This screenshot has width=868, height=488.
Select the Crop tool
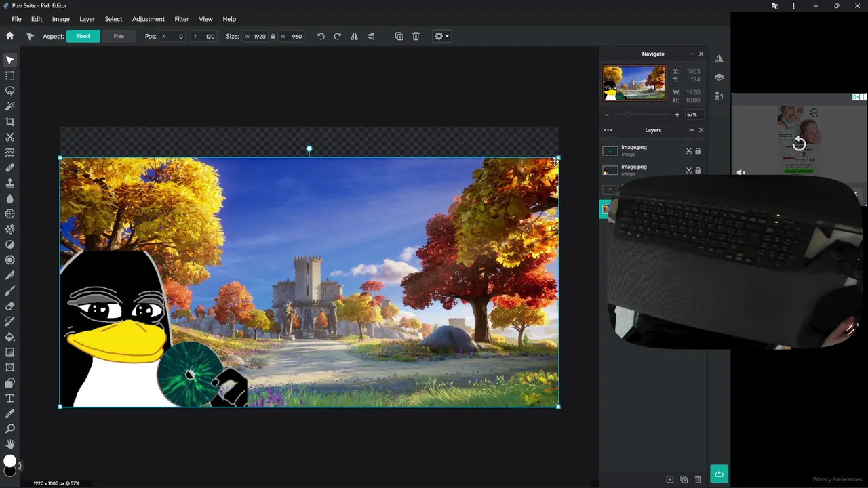coord(9,122)
